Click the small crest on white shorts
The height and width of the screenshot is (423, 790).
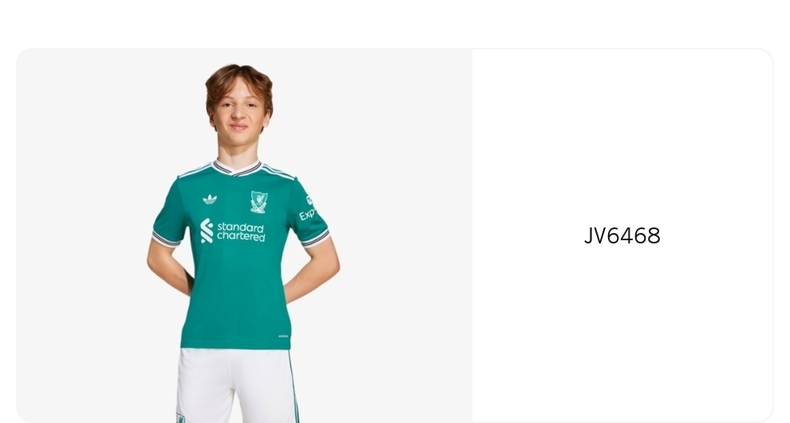tap(180, 417)
